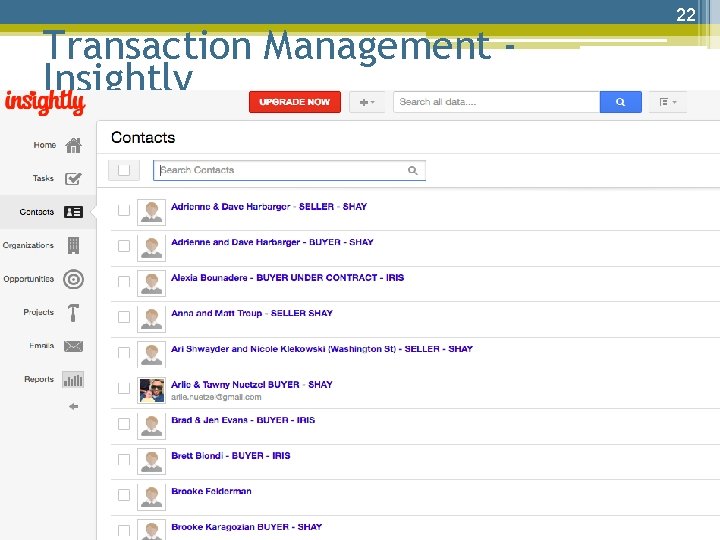Check the Anna and Matt Troup row
720x540 pixels.
124,317
